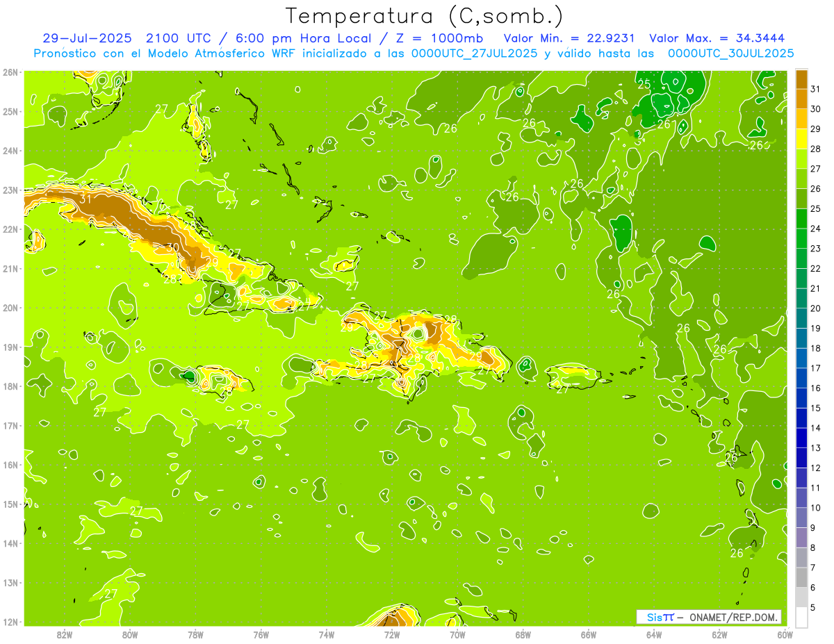
Task: Click the '62W' longitude axis label
Action: 719,634
